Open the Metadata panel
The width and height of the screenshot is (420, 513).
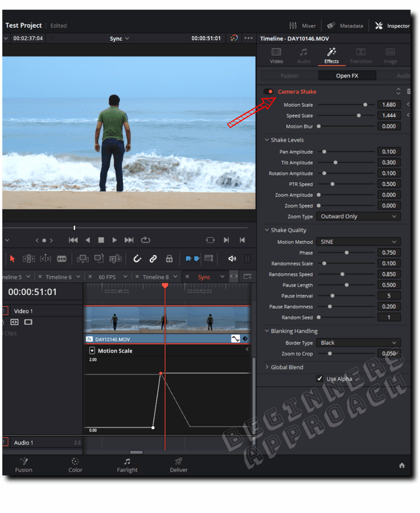345,26
